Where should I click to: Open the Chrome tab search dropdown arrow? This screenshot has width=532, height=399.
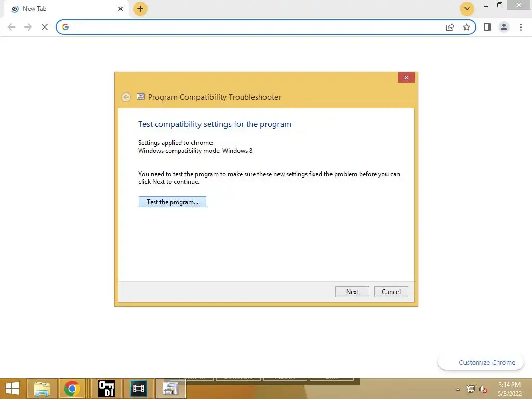[x=467, y=9]
